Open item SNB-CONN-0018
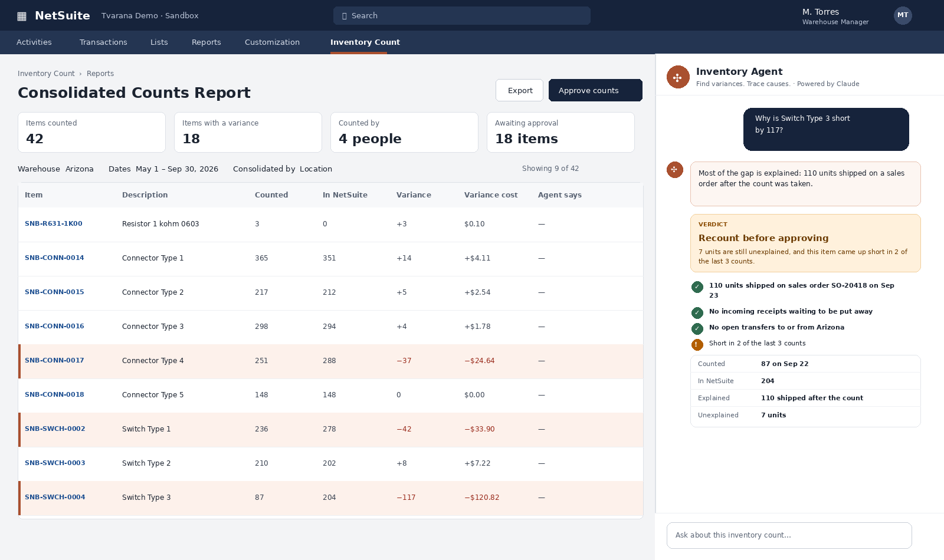The width and height of the screenshot is (944, 560). (54, 395)
